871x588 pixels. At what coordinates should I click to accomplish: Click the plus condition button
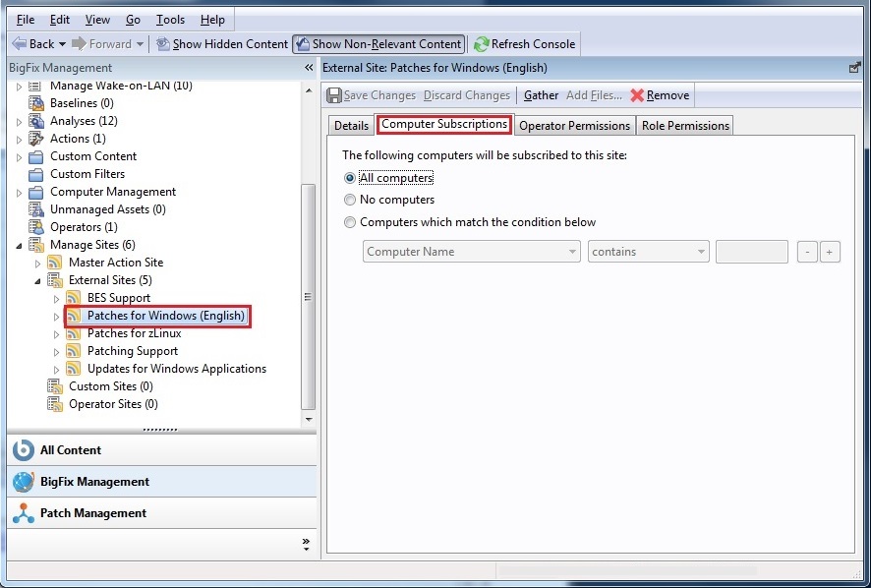(x=830, y=252)
